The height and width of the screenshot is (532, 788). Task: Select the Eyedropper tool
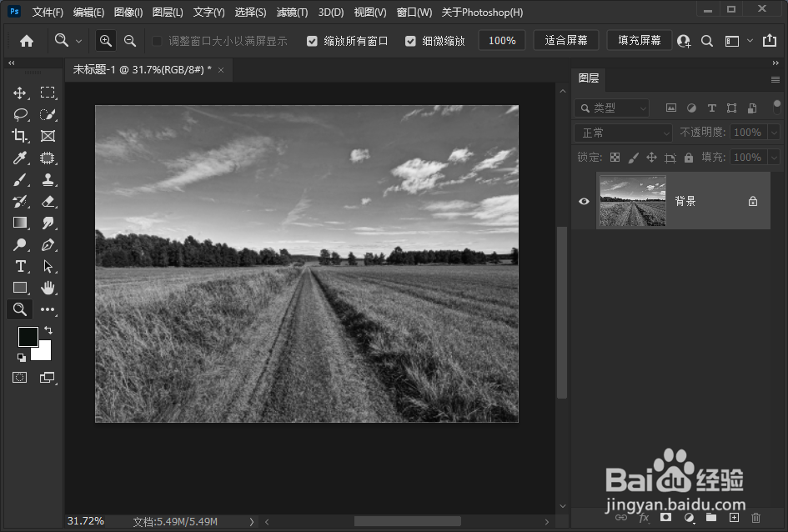click(x=20, y=158)
